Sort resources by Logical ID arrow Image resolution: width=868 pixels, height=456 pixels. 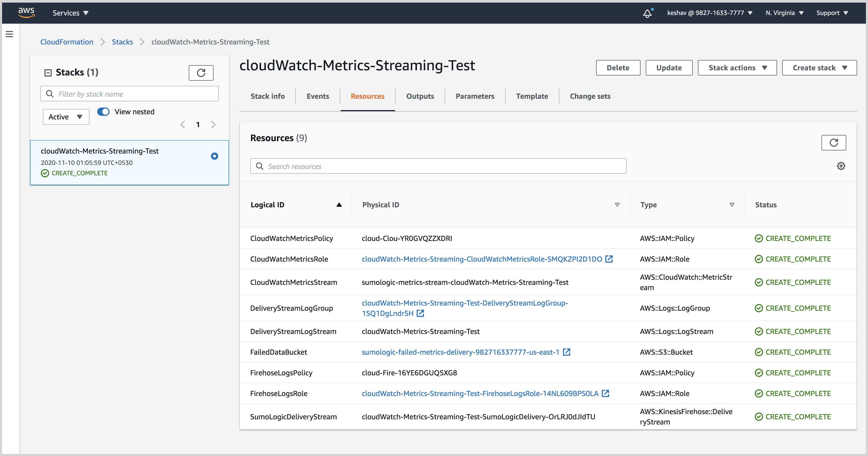339,205
